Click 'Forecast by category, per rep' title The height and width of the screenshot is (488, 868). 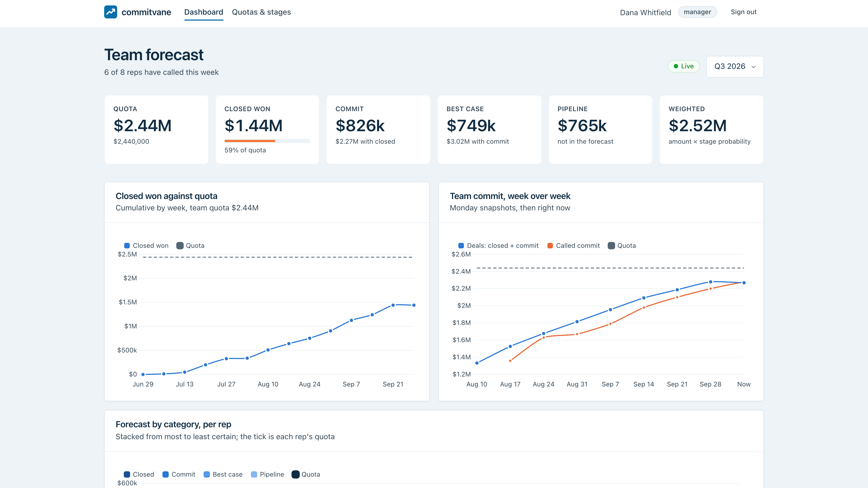click(x=173, y=424)
